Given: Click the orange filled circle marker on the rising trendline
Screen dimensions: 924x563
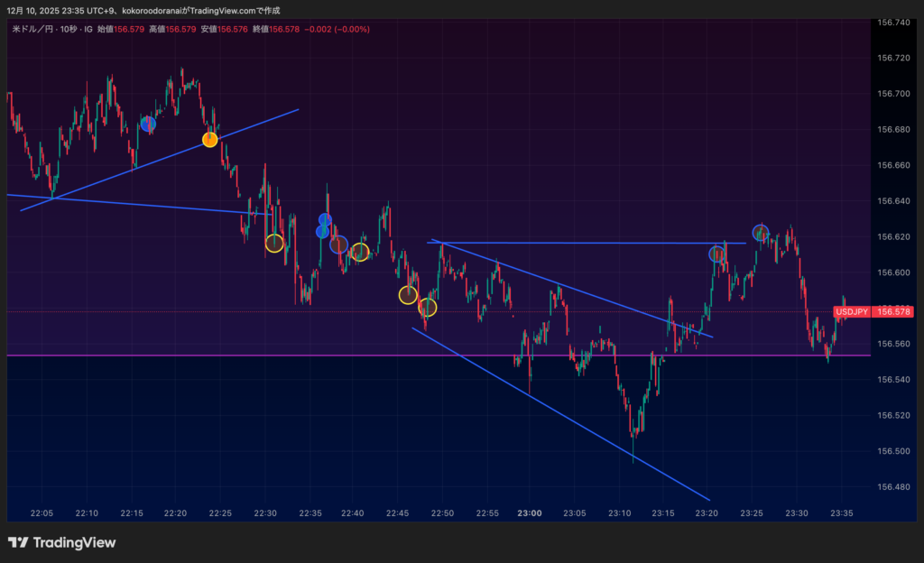Looking at the screenshot, I should click(x=210, y=140).
